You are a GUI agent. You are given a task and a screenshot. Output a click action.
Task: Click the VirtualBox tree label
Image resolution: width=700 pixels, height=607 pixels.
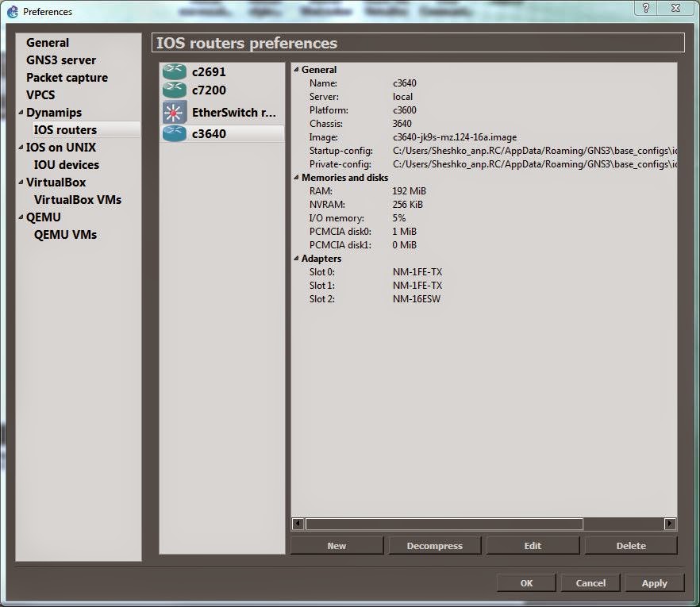pos(56,182)
